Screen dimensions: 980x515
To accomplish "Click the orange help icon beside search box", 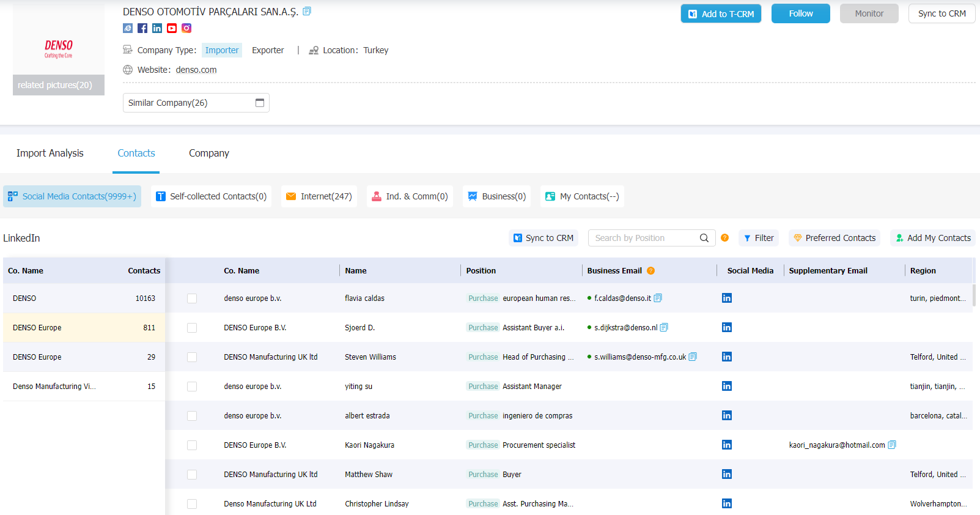I will (724, 238).
